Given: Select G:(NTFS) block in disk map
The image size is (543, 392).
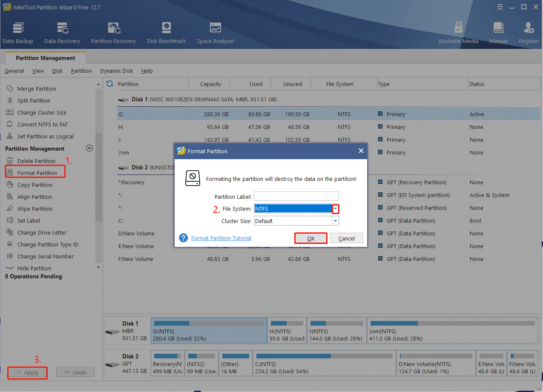Looking at the screenshot, I should coord(209,331).
